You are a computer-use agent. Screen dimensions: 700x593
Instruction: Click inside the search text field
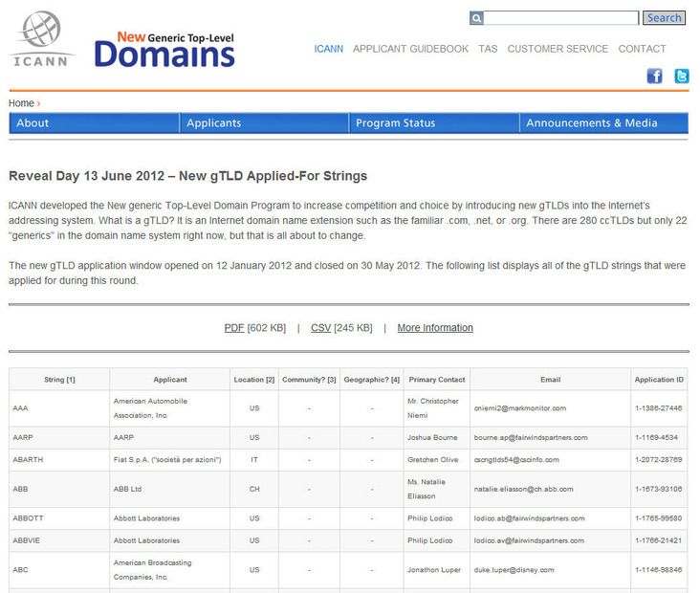point(561,18)
